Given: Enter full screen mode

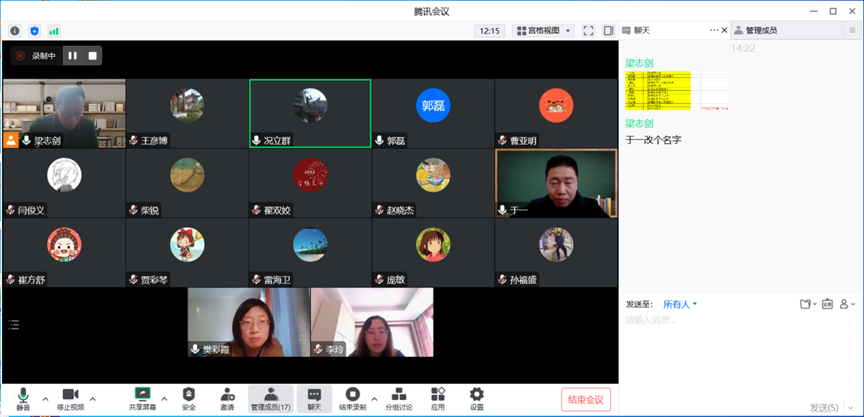Looking at the screenshot, I should pos(588,31).
